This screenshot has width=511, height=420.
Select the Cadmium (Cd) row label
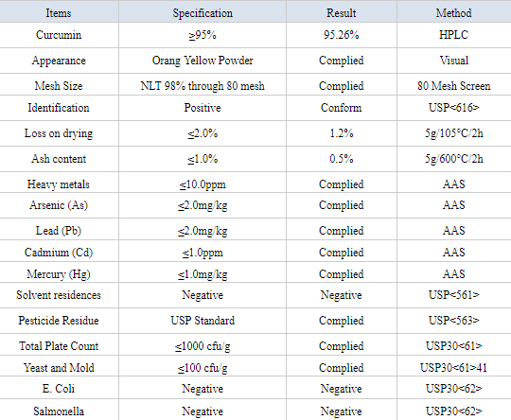(x=59, y=253)
